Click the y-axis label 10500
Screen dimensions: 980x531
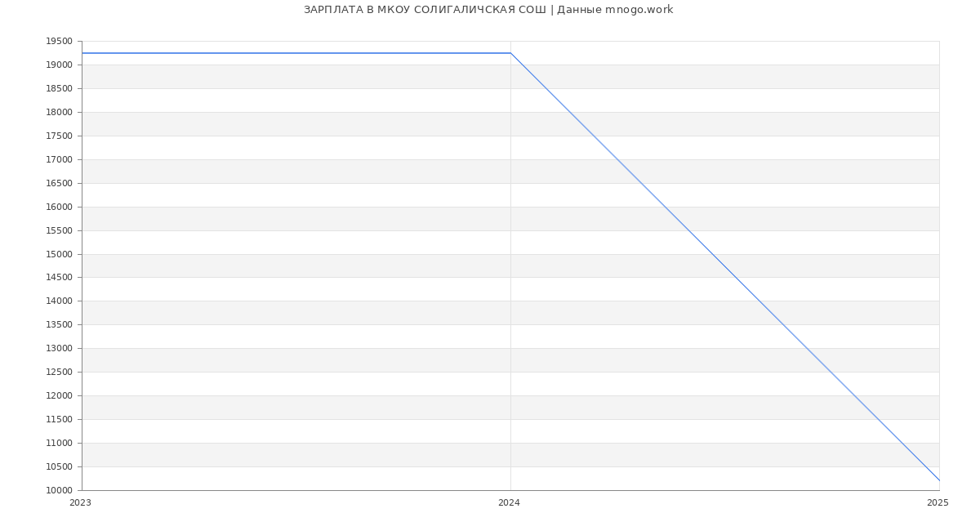pos(60,467)
